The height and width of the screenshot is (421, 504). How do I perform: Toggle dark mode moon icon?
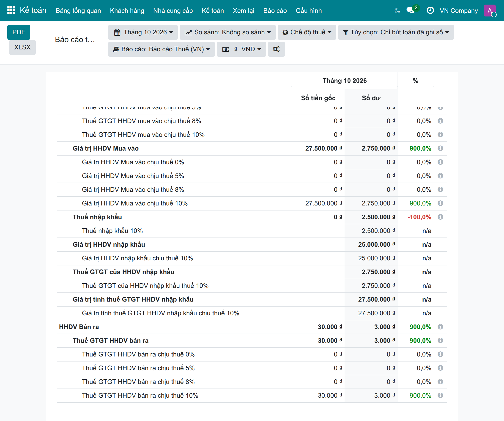[397, 11]
